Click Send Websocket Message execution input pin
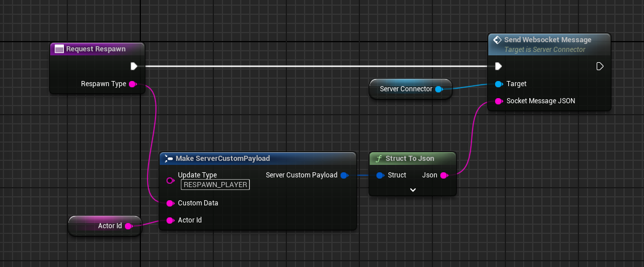Image resolution: width=644 pixels, height=267 pixels. point(498,66)
